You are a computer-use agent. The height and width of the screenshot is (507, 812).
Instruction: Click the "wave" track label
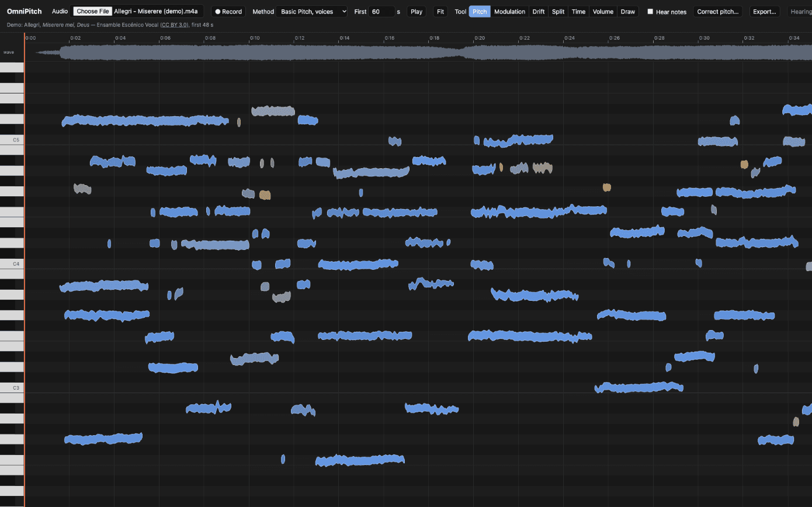(x=8, y=53)
